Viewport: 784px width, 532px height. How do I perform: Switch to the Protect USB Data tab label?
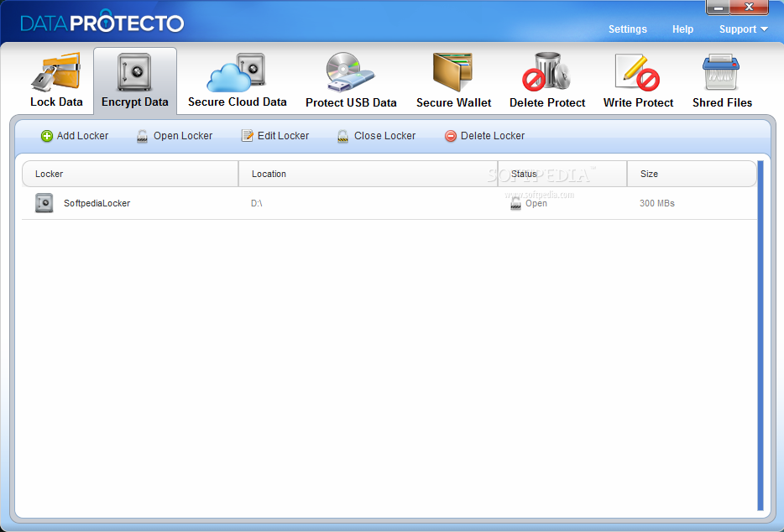[x=351, y=102]
